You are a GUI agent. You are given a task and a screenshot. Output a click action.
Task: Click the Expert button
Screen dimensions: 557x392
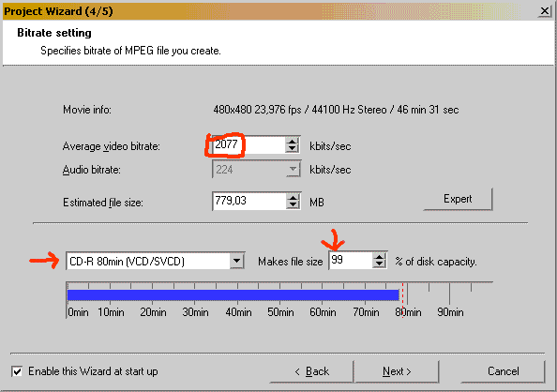click(458, 199)
